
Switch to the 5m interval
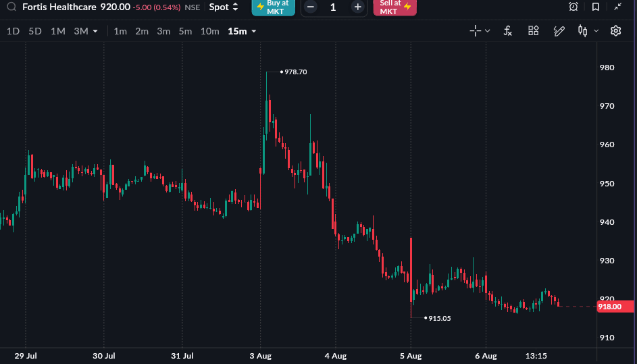click(x=185, y=31)
